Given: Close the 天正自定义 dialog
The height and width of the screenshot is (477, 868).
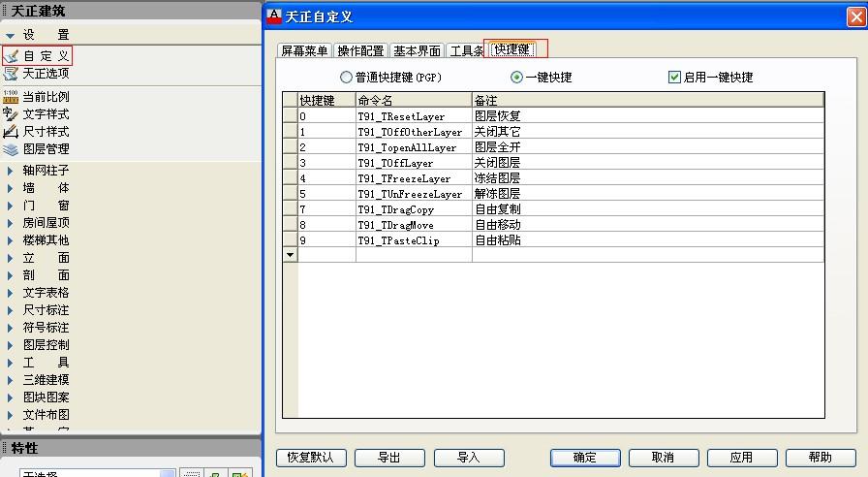Looking at the screenshot, I should pyautogui.click(x=855, y=16).
